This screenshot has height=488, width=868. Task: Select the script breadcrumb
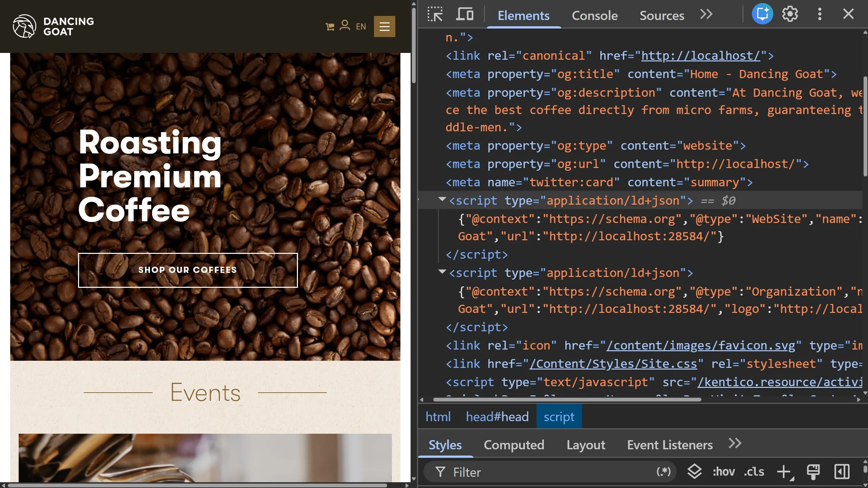tap(559, 417)
